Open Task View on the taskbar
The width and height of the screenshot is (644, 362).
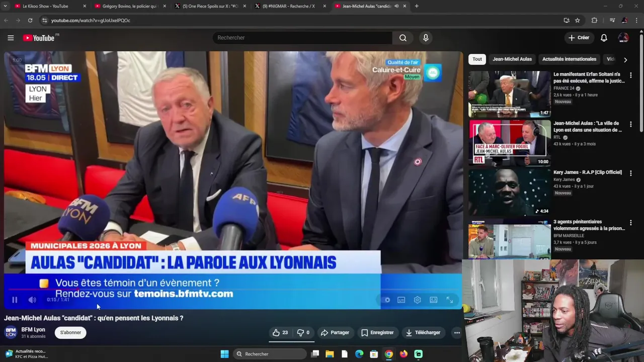[315, 354]
